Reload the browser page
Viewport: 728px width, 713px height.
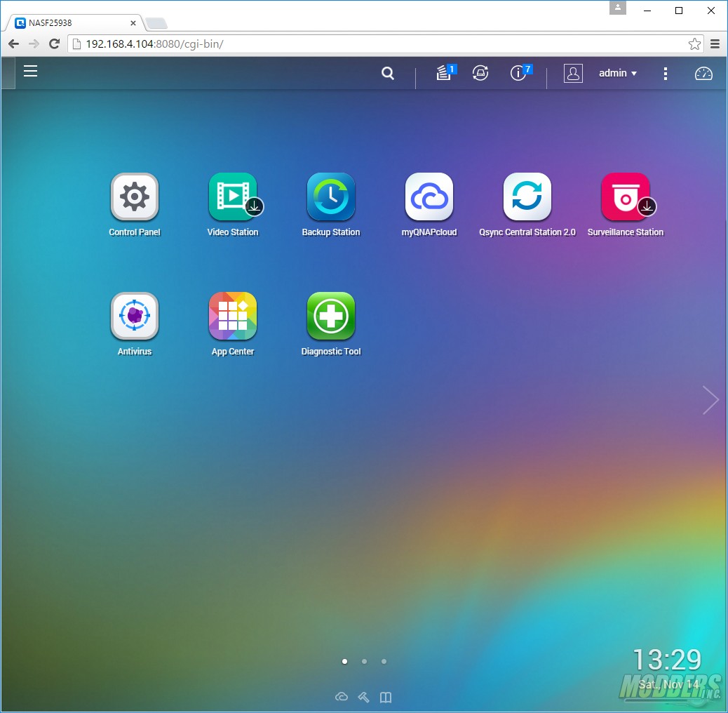coord(54,44)
